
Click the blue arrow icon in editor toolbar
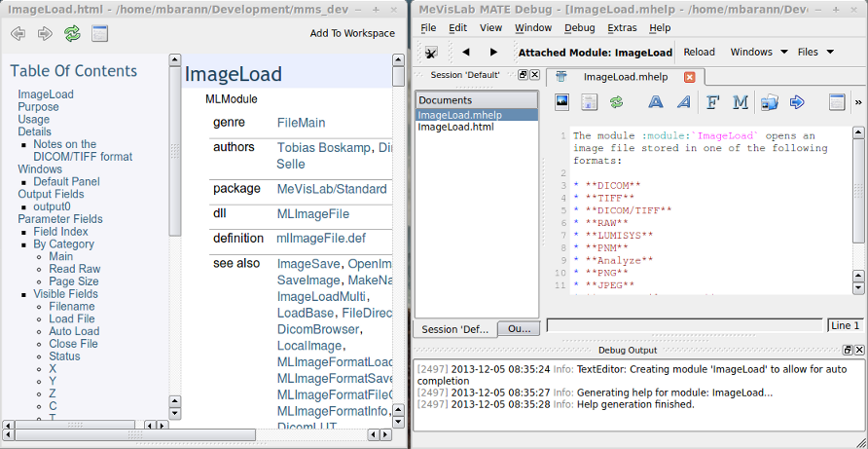pos(797,102)
